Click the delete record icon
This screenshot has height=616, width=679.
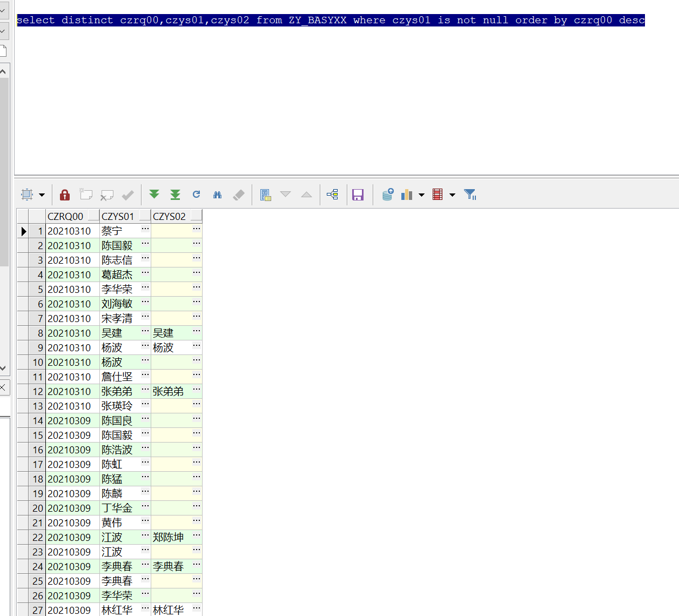[107, 195]
